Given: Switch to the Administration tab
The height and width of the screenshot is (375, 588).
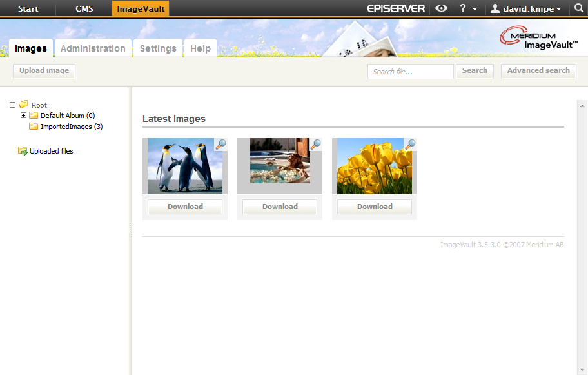Looking at the screenshot, I should (x=93, y=48).
